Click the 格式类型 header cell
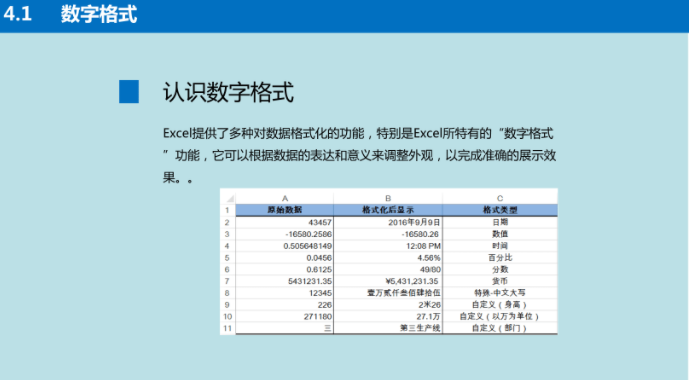The width and height of the screenshot is (693, 380). [500, 210]
